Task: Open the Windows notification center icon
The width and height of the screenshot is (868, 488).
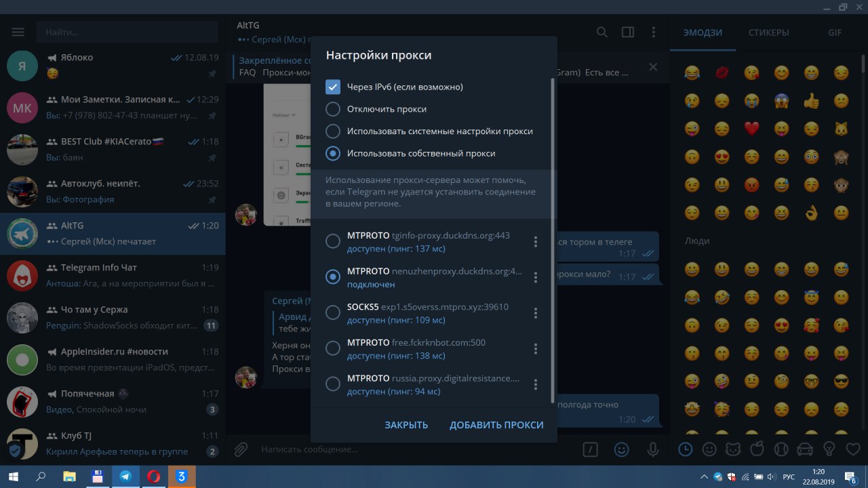Action: click(850, 476)
